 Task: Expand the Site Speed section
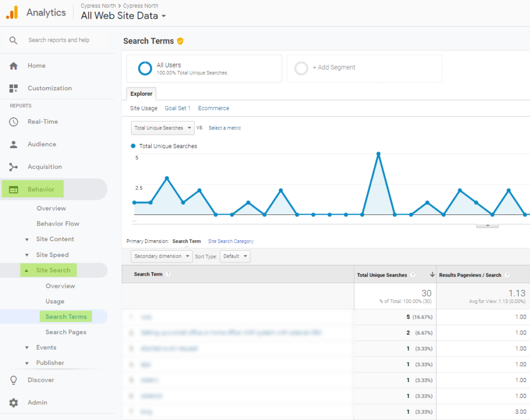(27, 255)
